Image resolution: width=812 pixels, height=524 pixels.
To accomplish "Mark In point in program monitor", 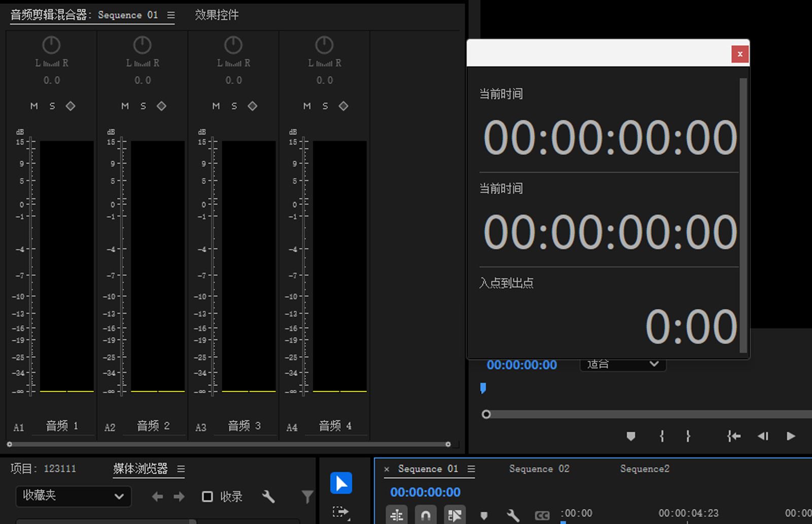I will (x=662, y=436).
